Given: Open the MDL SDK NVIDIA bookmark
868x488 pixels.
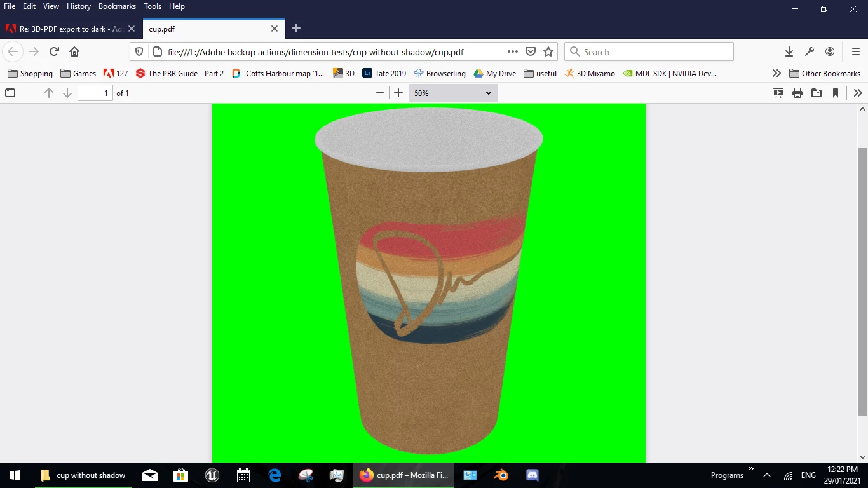Looking at the screenshot, I should pyautogui.click(x=670, y=74).
